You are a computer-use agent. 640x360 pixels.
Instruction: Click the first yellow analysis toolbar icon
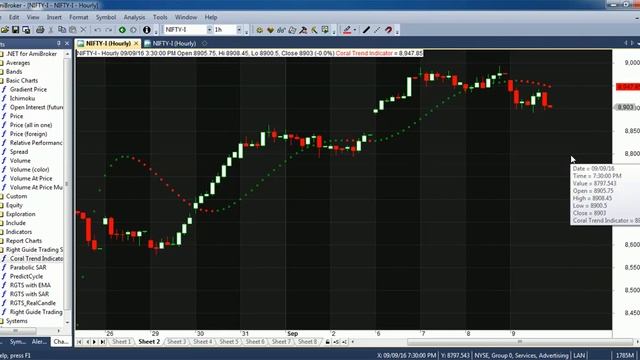point(259,30)
